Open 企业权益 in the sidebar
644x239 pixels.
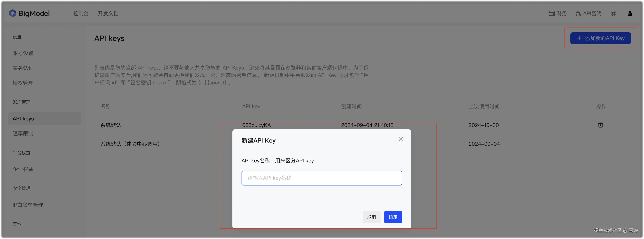[x=23, y=169]
